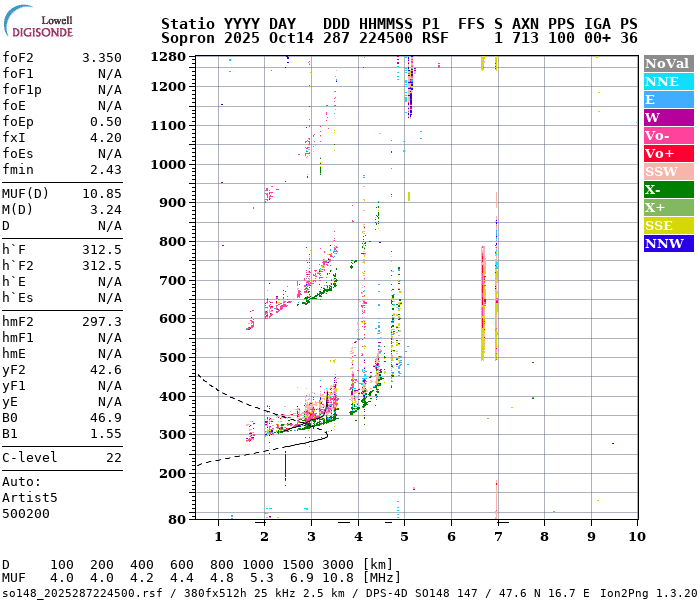This screenshot has width=700, height=600.
Task: Click the cyan NNE legend entry
Action: 667,81
